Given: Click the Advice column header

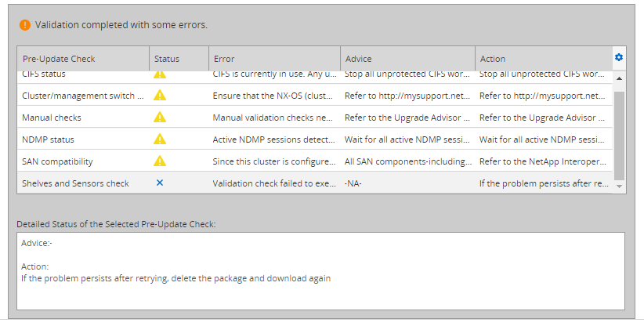Looking at the screenshot, I should click(x=407, y=58).
